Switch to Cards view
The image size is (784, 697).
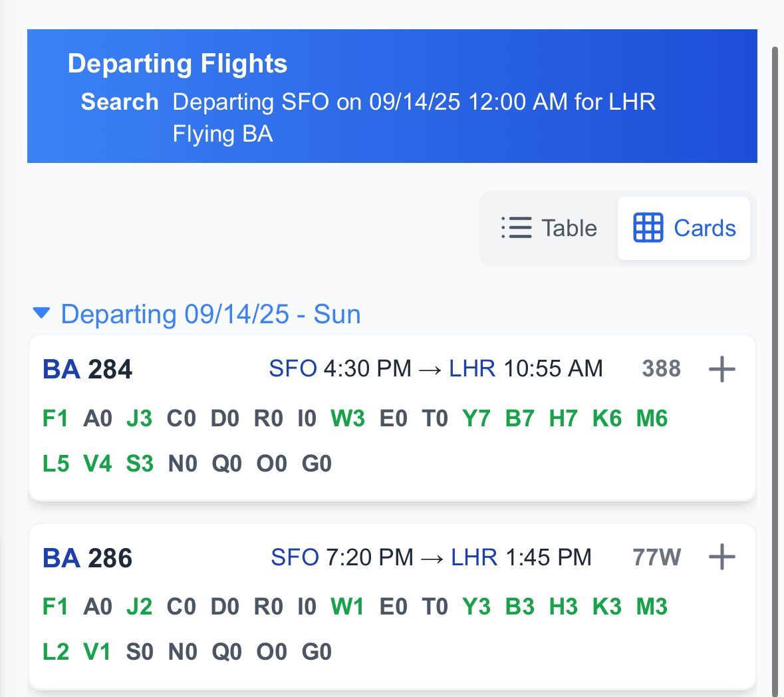(x=684, y=228)
